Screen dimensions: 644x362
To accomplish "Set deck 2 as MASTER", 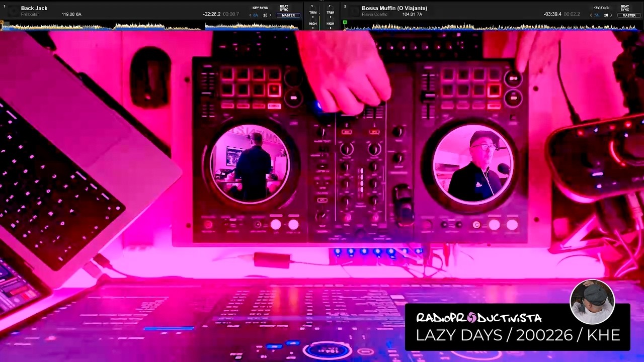I will pos(629,15).
